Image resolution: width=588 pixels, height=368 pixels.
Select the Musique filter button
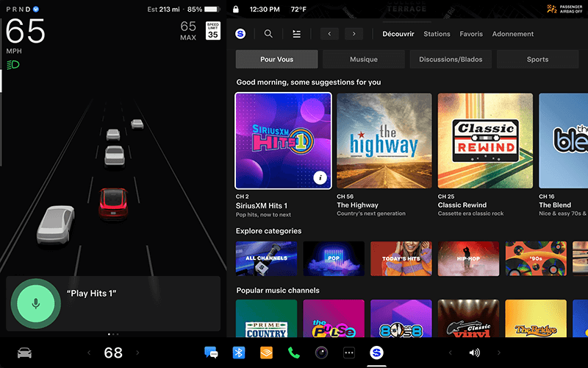pyautogui.click(x=363, y=60)
